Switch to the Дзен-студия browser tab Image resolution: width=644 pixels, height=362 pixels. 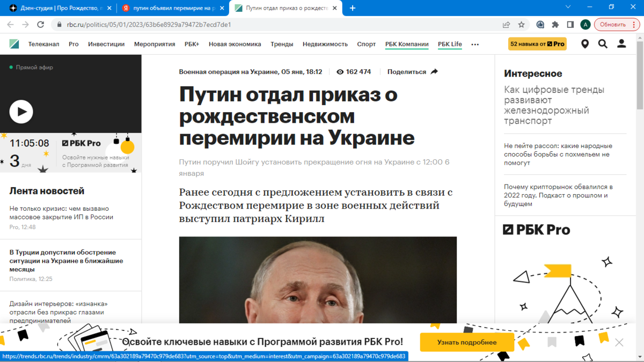[x=56, y=8]
